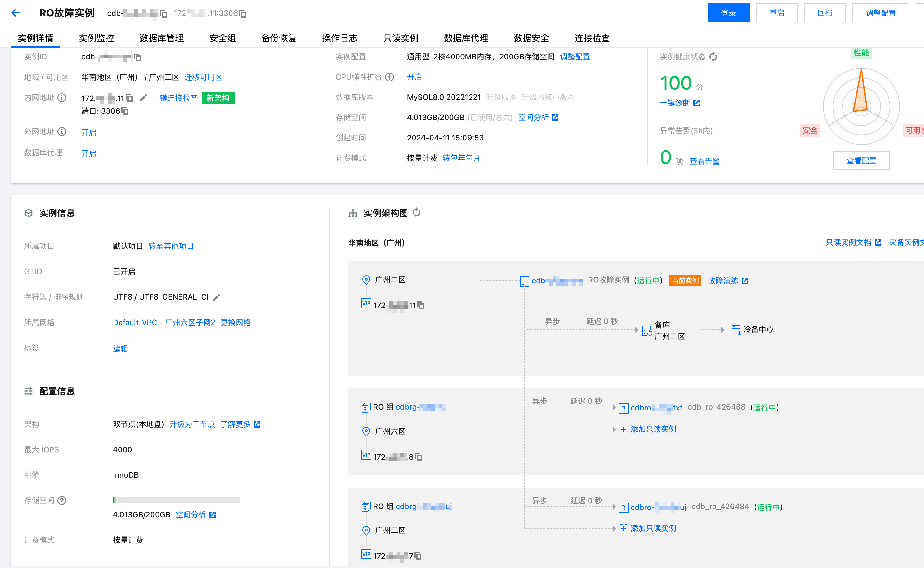924x568 pixels.
Task: Open the 备份恢复 tab
Action: point(278,38)
